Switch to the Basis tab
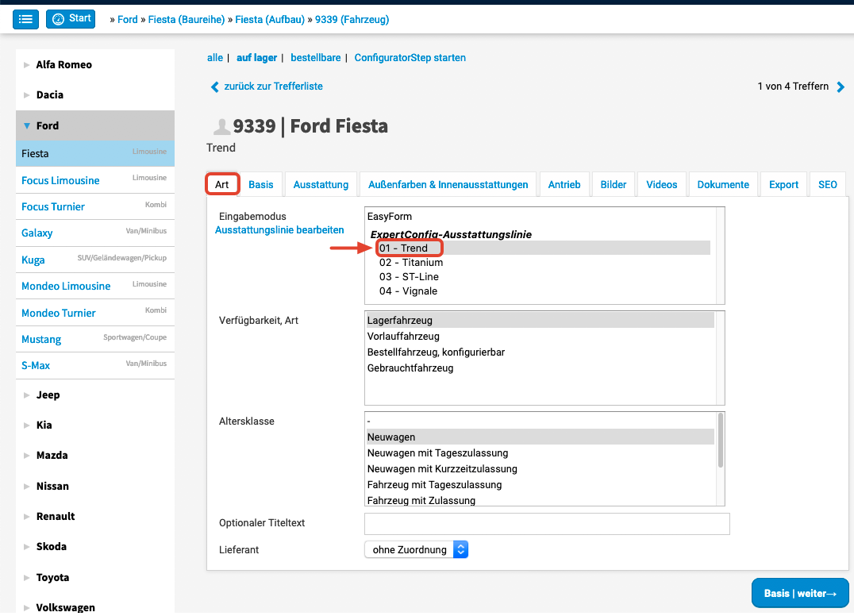Viewport: 854px width, 616px height. 260,184
